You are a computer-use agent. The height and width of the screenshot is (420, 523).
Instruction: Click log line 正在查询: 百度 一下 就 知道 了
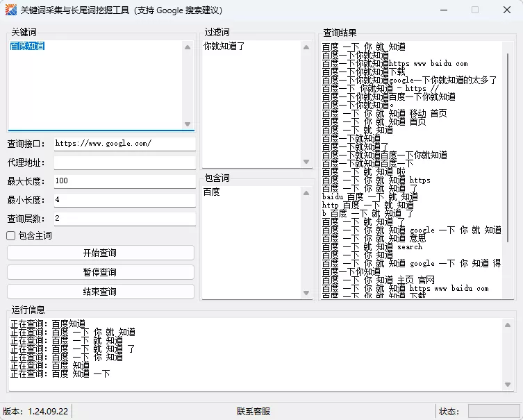click(x=73, y=348)
